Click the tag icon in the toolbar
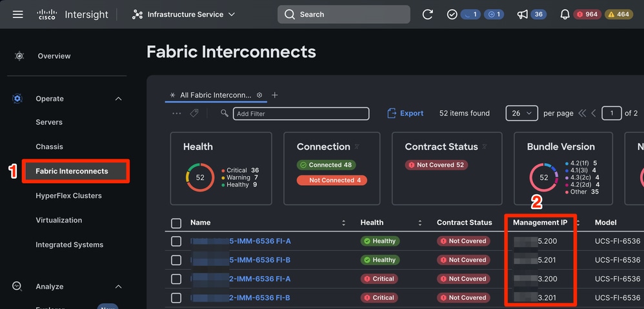Viewport: 644px width, 309px height. pos(194,114)
